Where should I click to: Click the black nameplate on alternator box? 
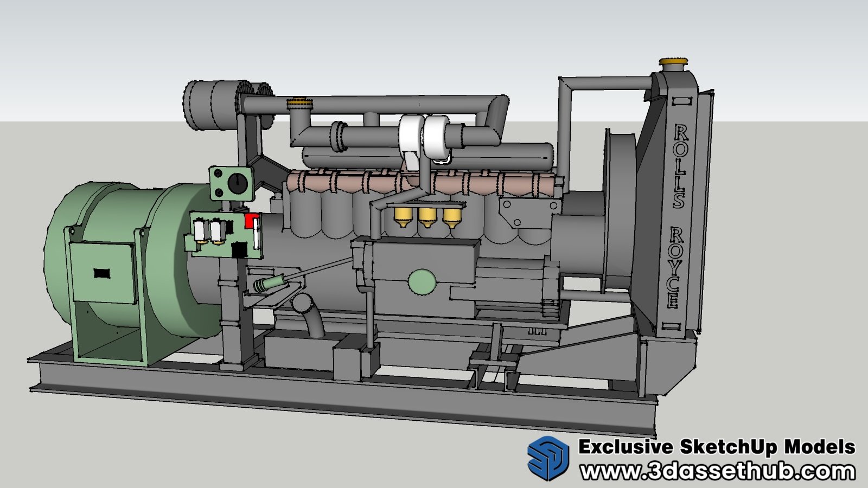tap(101, 273)
